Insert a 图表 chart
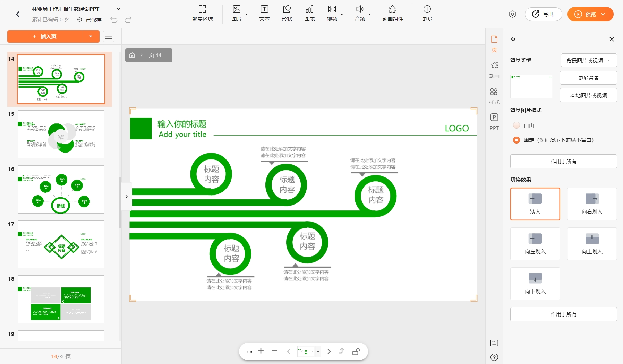623x364 pixels. [309, 14]
